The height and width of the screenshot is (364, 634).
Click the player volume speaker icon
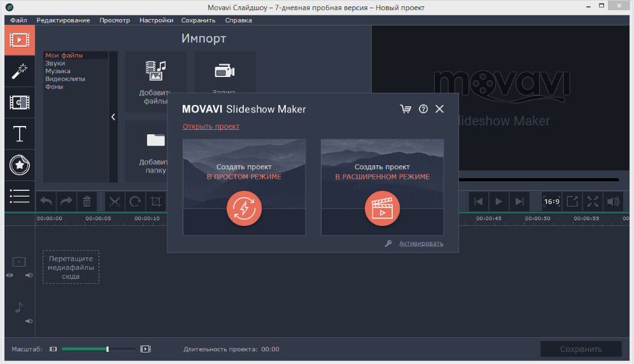[x=614, y=202]
